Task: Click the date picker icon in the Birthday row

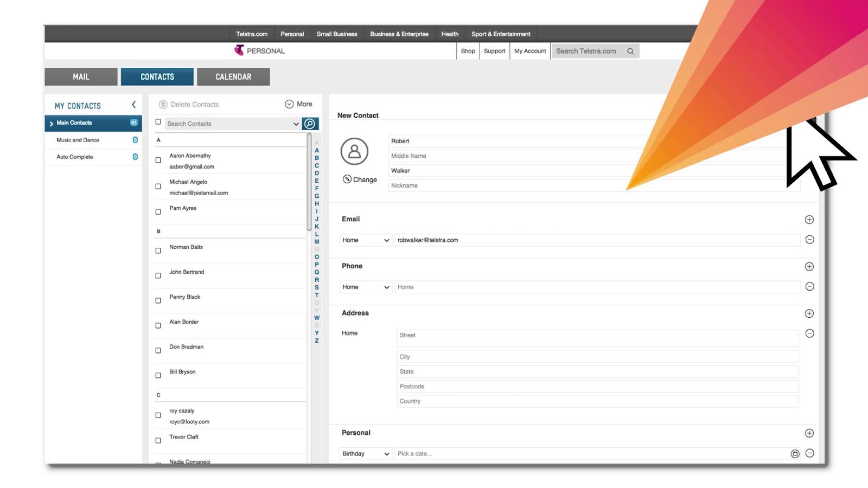Action: 794,453
